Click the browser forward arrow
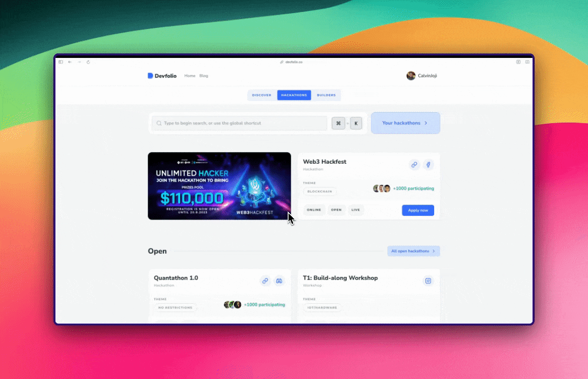Image resolution: width=588 pixels, height=379 pixels. tap(79, 62)
